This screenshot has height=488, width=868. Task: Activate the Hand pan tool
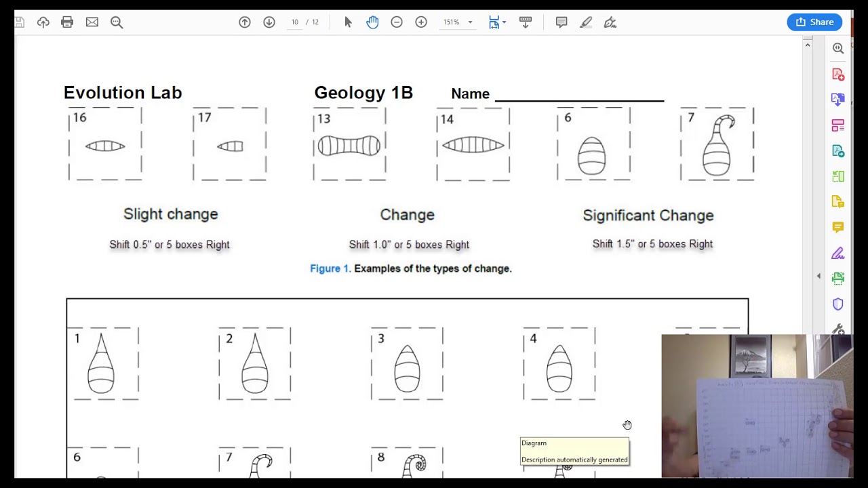click(372, 22)
